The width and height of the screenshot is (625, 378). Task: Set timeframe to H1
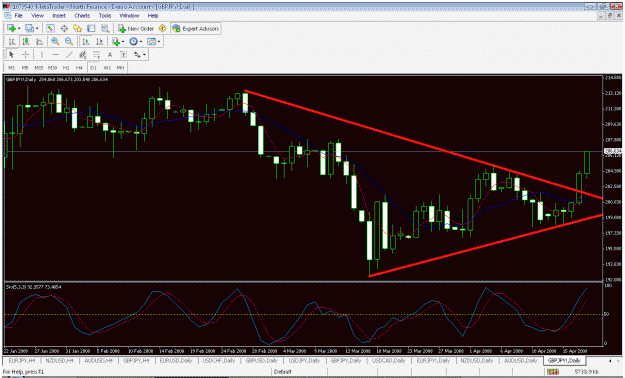(66, 68)
